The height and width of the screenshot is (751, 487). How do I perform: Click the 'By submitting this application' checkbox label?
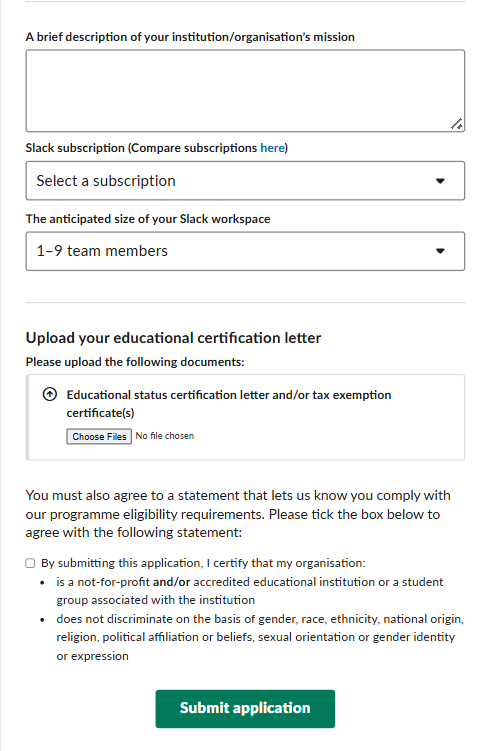(203, 563)
